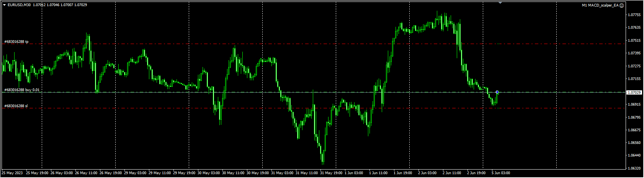Select the #683016288 sl order line label
Screen dimensions: 644x178
16,106
